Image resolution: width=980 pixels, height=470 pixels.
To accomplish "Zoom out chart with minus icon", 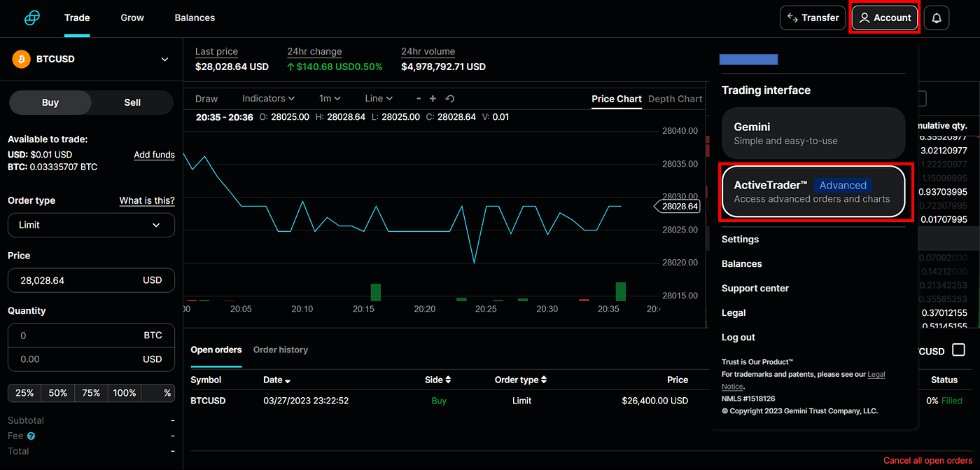I will tap(419, 99).
